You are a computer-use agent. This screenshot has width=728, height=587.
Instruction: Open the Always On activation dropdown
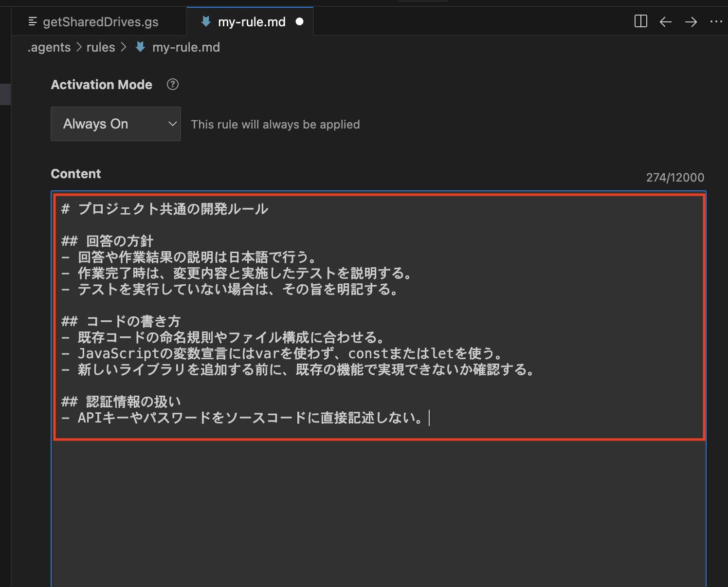tap(116, 124)
